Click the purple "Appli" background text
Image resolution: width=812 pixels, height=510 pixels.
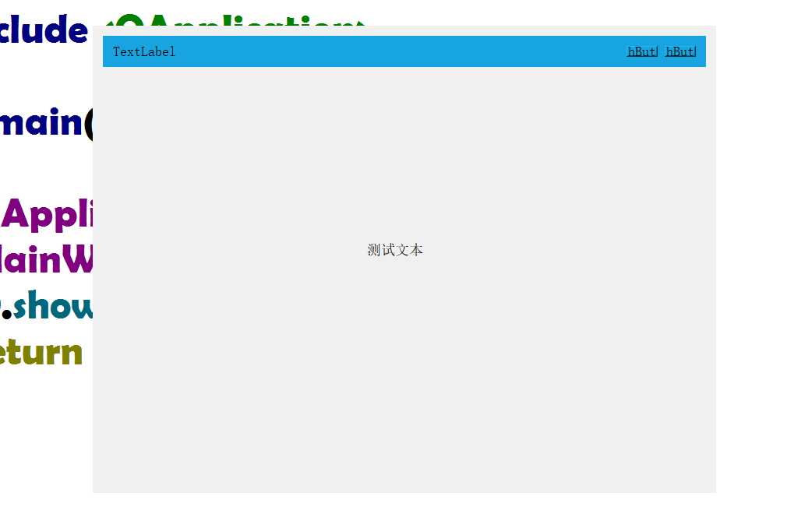coord(47,214)
